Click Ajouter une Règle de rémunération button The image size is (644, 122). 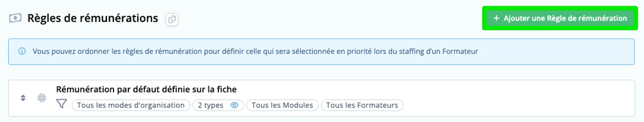(x=560, y=18)
